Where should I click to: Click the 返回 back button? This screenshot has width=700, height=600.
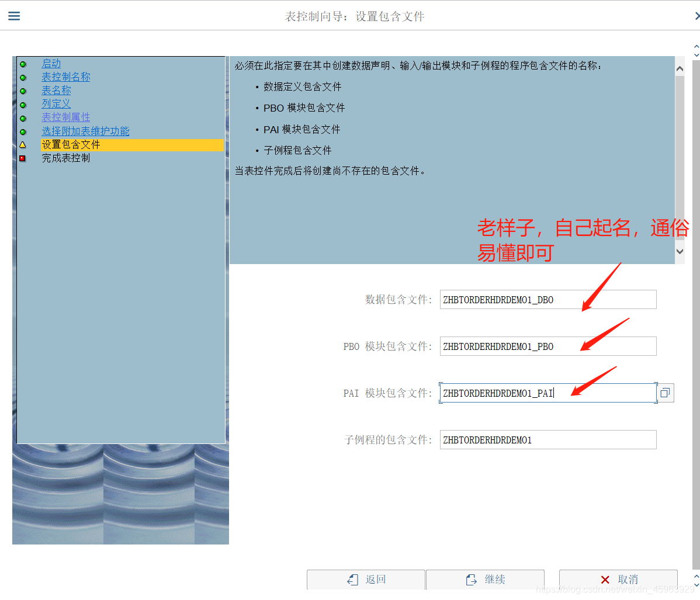(366, 580)
